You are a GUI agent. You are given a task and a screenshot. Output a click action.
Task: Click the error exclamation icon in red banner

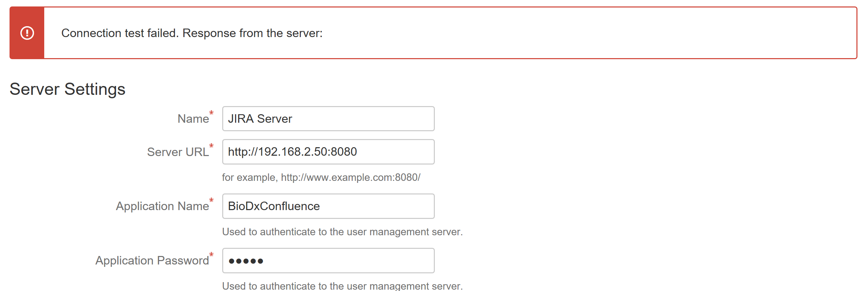tap(27, 33)
